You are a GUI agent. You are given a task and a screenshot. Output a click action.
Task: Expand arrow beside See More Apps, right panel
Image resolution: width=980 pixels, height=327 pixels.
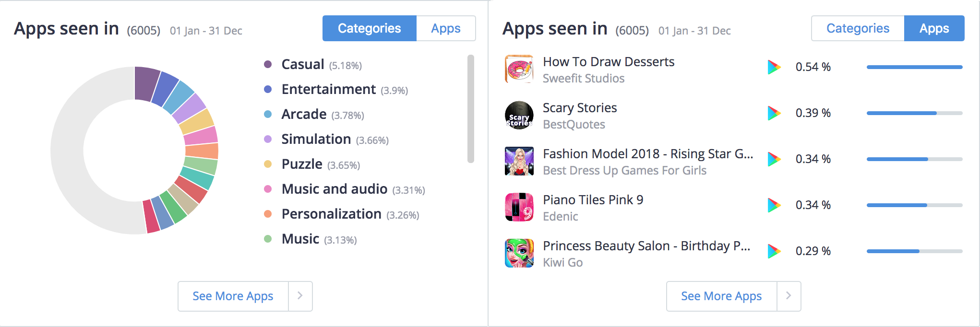[789, 296]
